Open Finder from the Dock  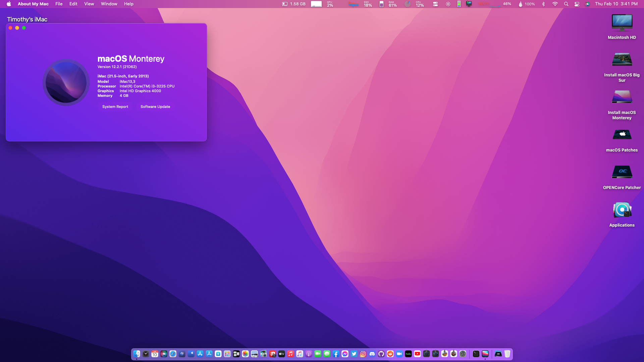click(x=137, y=354)
